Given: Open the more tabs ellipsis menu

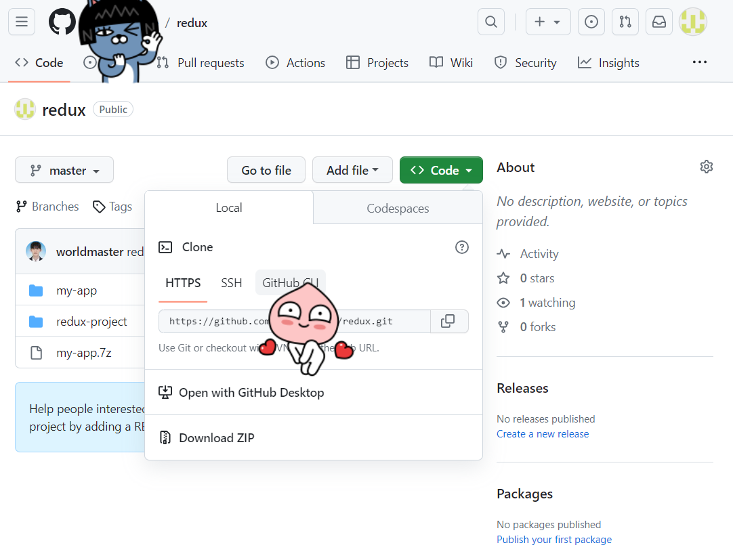Looking at the screenshot, I should [699, 62].
